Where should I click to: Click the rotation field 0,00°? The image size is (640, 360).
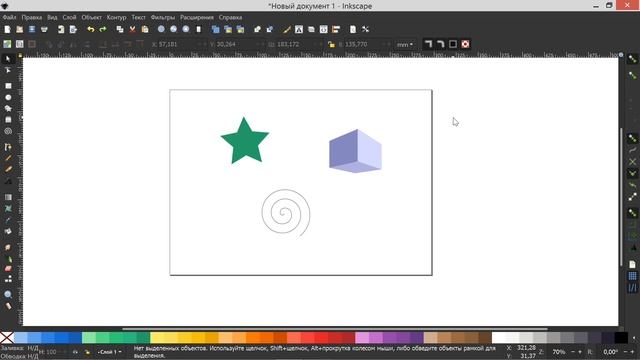610,352
